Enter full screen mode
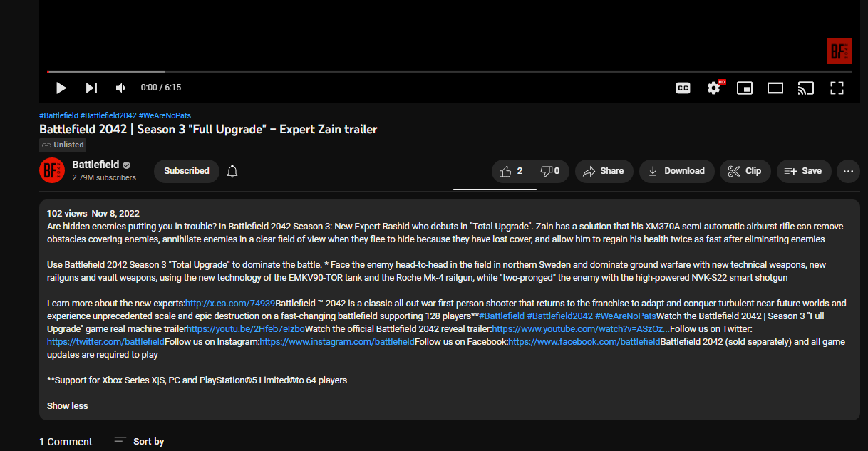This screenshot has height=451, width=868. pos(837,88)
